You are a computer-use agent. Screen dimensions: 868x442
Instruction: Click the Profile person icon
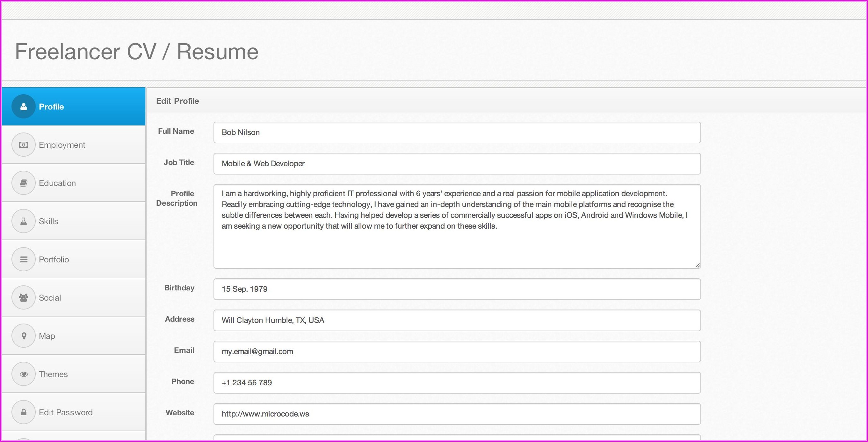pyautogui.click(x=24, y=107)
